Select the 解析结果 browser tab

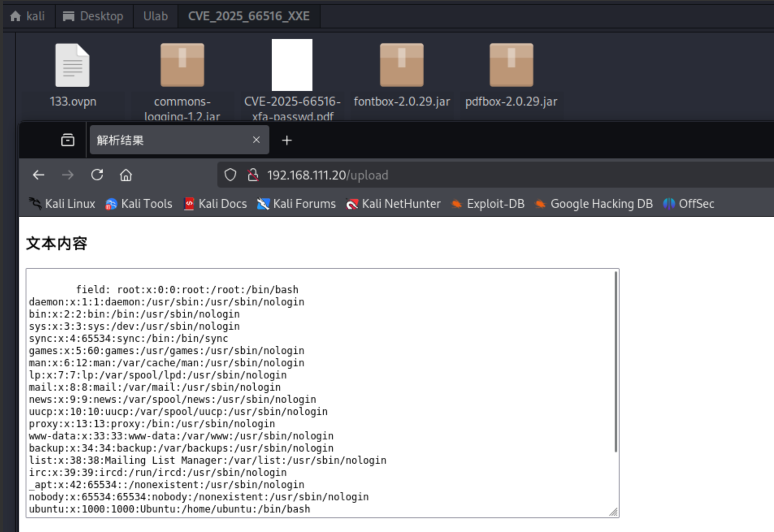point(163,140)
